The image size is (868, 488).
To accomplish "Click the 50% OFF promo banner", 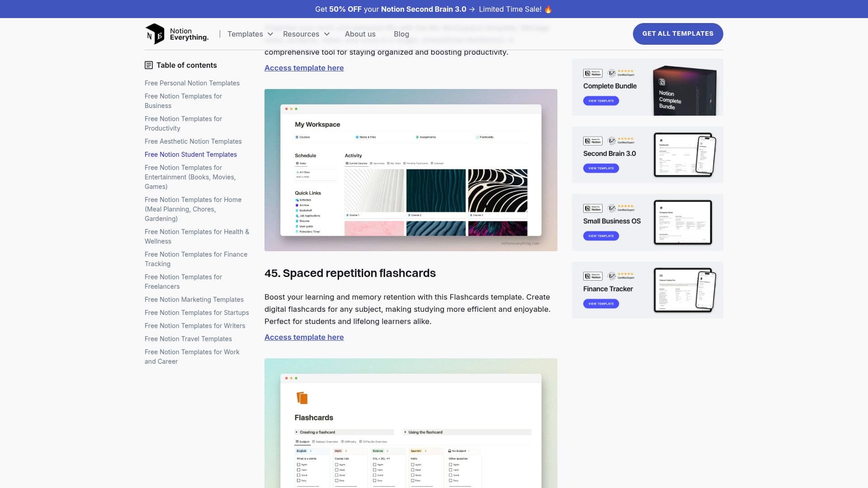I will point(434,9).
